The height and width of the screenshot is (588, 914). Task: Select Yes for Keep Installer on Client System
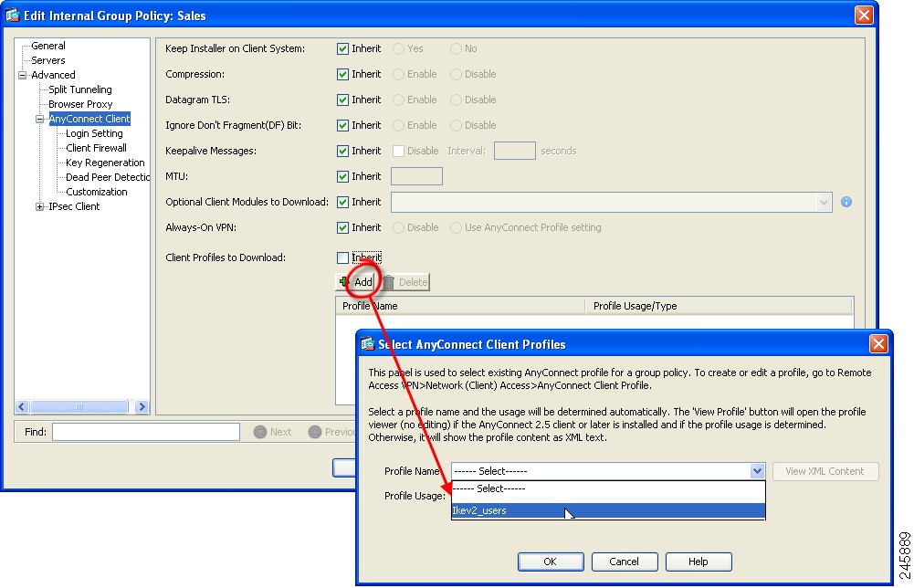click(x=399, y=49)
